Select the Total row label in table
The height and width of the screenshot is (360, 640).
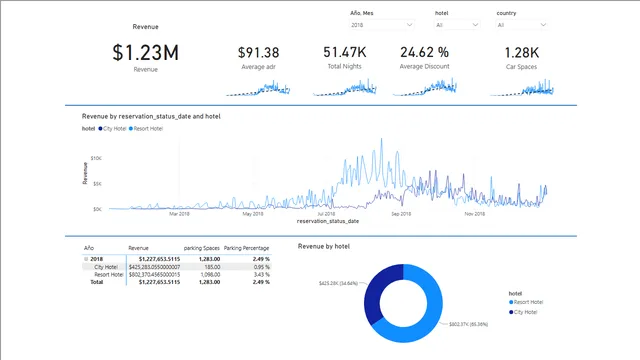97,282
